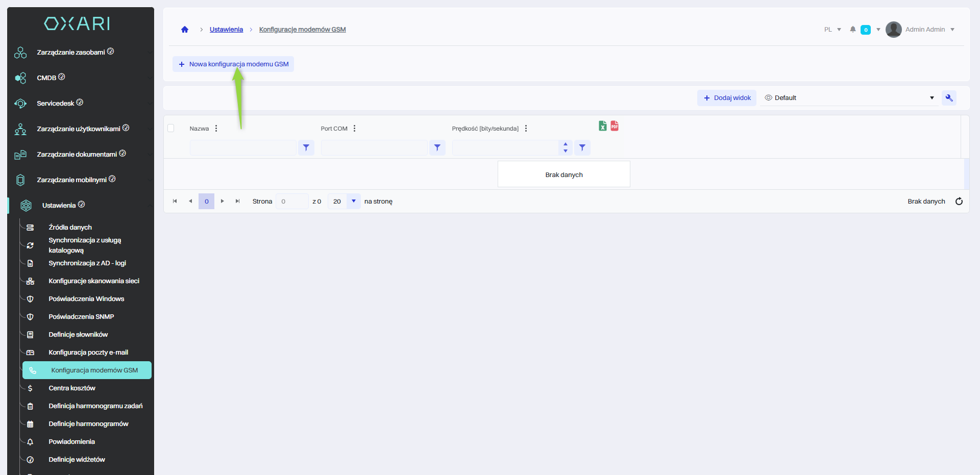Export table to Excel file
This screenshot has height=475, width=980.
(603, 126)
